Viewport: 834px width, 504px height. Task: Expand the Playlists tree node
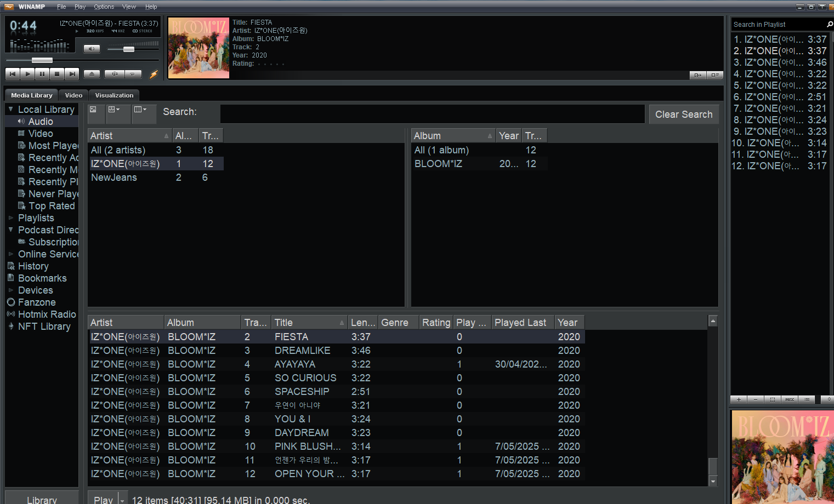click(10, 217)
